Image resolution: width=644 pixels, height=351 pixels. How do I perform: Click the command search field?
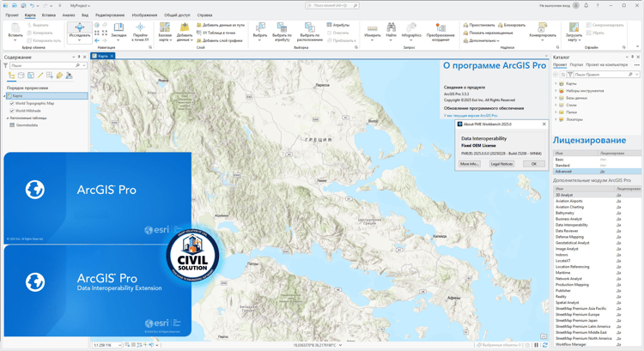(332, 6)
